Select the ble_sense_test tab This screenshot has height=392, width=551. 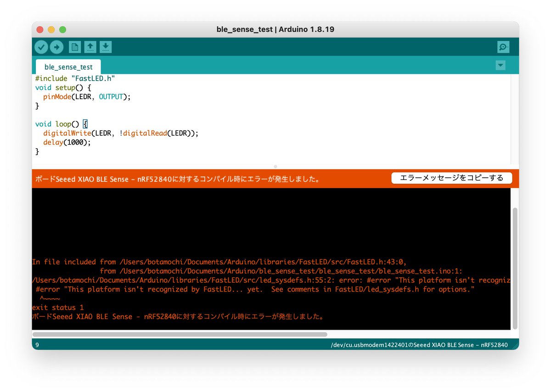[x=68, y=67]
